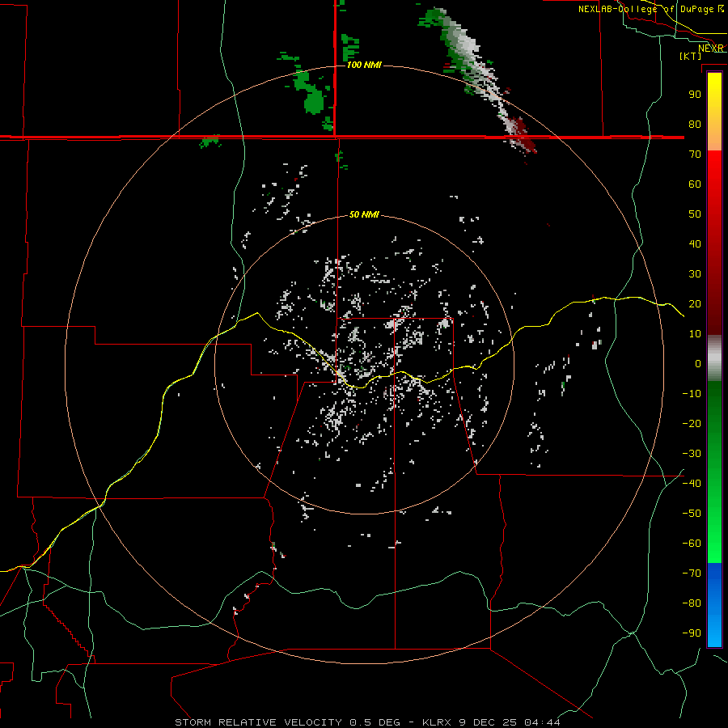Screen dimensions: 728x728
Task: Click the -20 knot scale label
Action: click(692, 423)
